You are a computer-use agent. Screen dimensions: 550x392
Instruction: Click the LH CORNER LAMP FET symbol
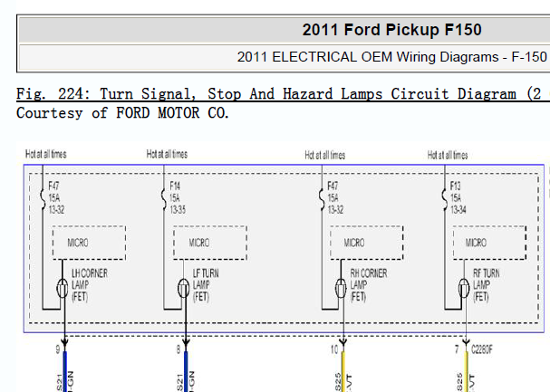click(x=63, y=288)
